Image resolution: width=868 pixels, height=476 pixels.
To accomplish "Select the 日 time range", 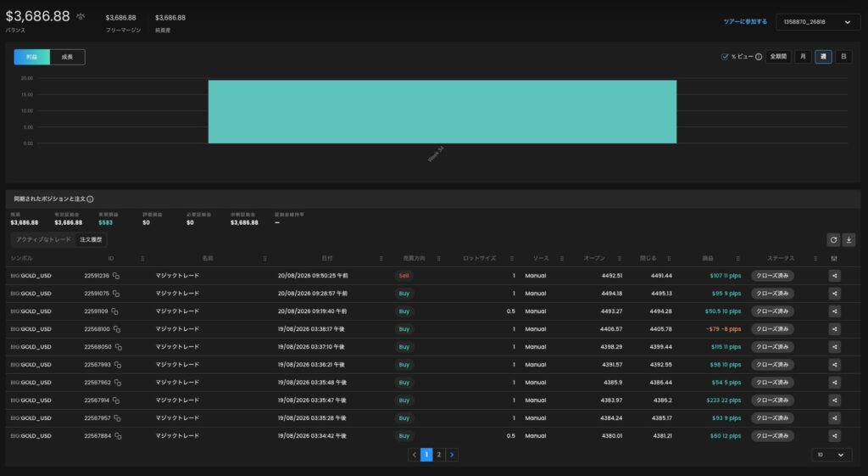I will (x=843, y=57).
